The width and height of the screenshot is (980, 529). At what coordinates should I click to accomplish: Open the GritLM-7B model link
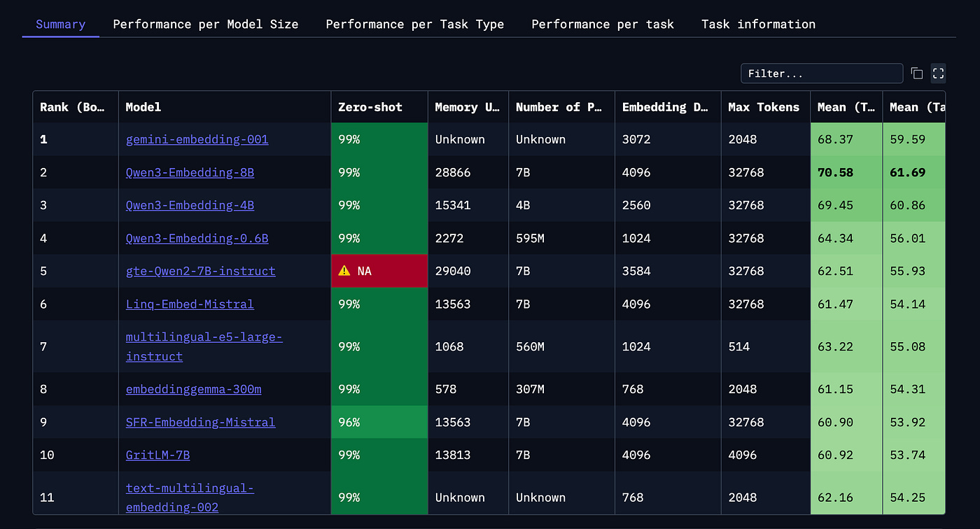point(158,455)
